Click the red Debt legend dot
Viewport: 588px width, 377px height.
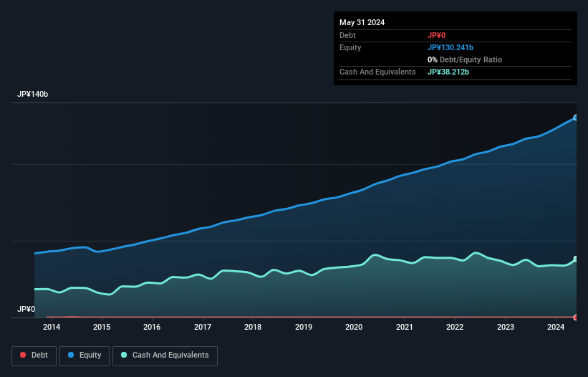click(x=23, y=355)
